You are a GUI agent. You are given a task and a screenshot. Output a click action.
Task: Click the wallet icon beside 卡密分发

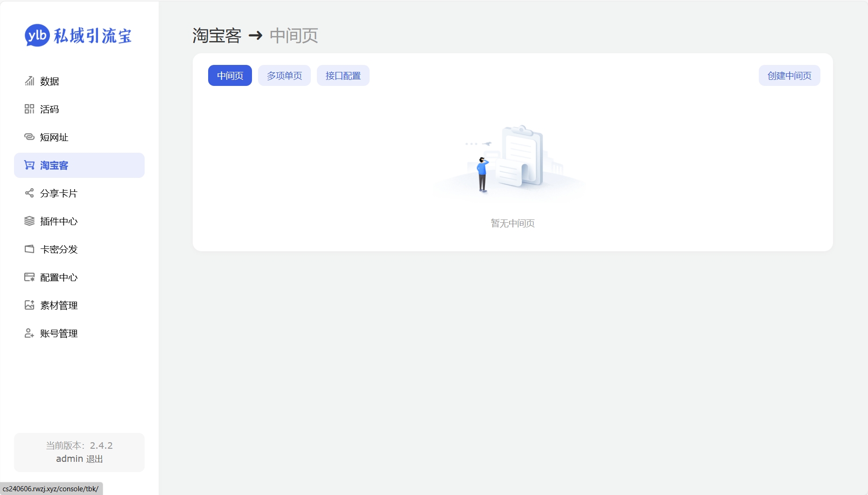tap(29, 249)
